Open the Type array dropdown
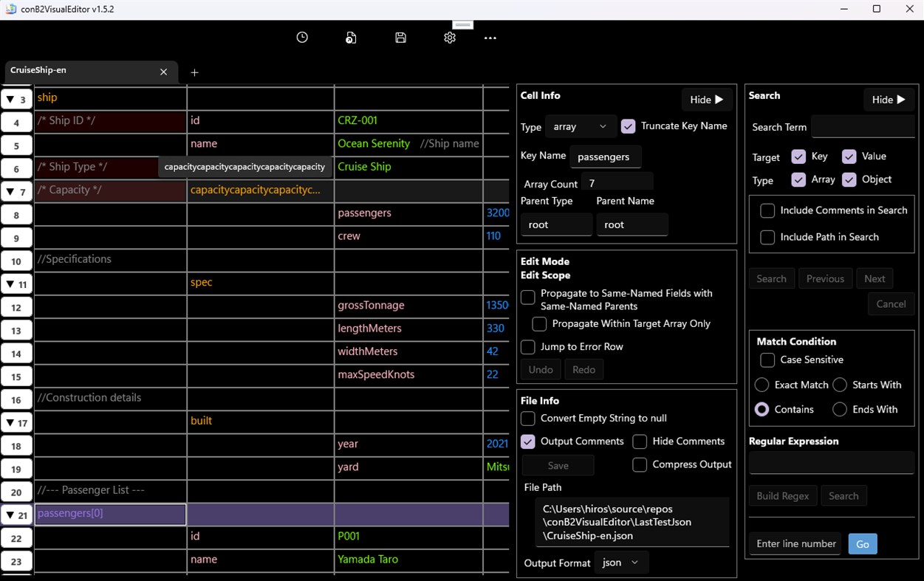This screenshot has width=924, height=581. 580,127
